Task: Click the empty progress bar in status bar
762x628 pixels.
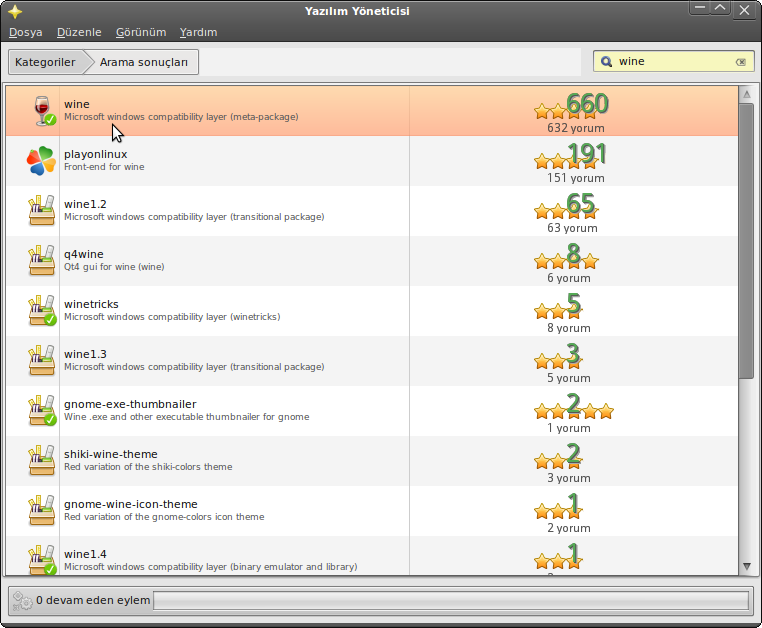Action: tap(451, 600)
